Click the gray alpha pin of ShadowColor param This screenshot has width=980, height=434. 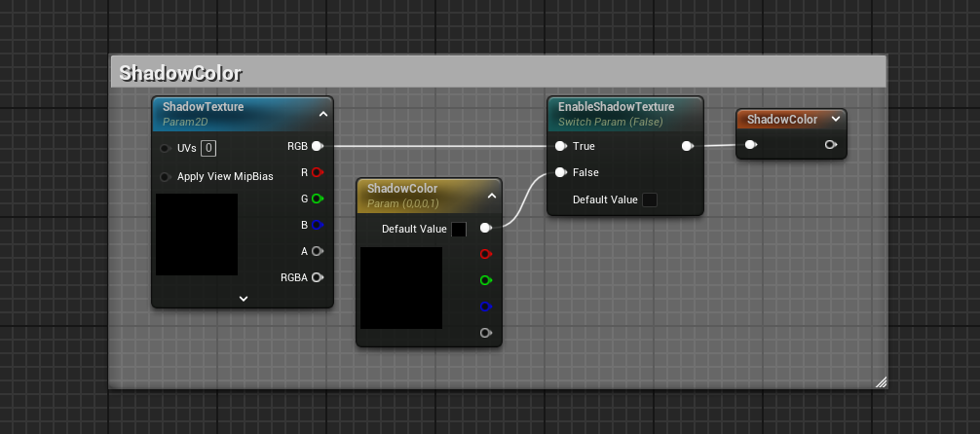point(486,333)
